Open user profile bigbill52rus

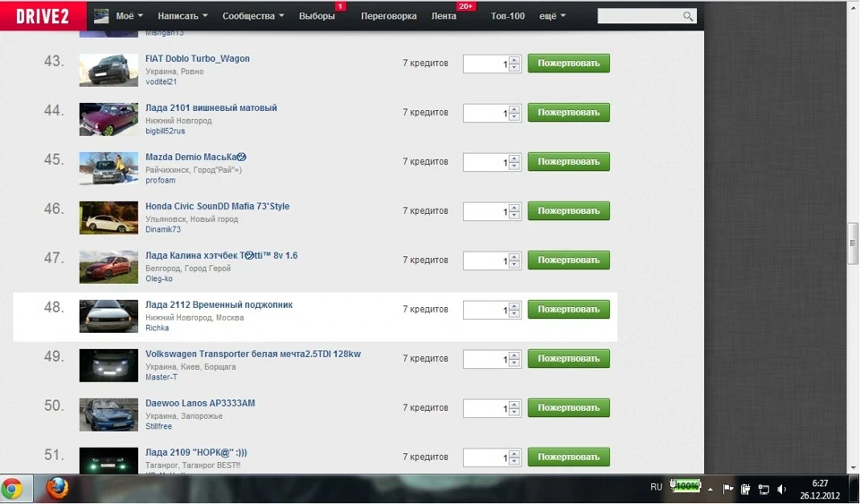pos(165,132)
